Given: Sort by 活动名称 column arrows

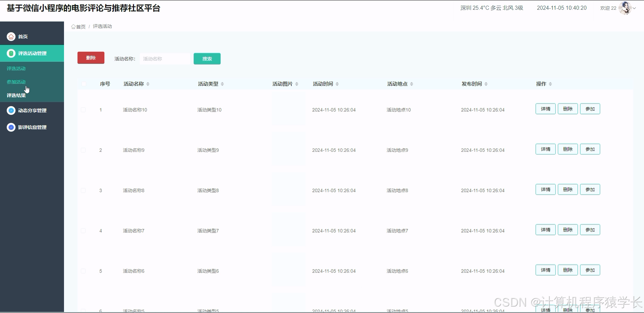Looking at the screenshot, I should coord(148,84).
